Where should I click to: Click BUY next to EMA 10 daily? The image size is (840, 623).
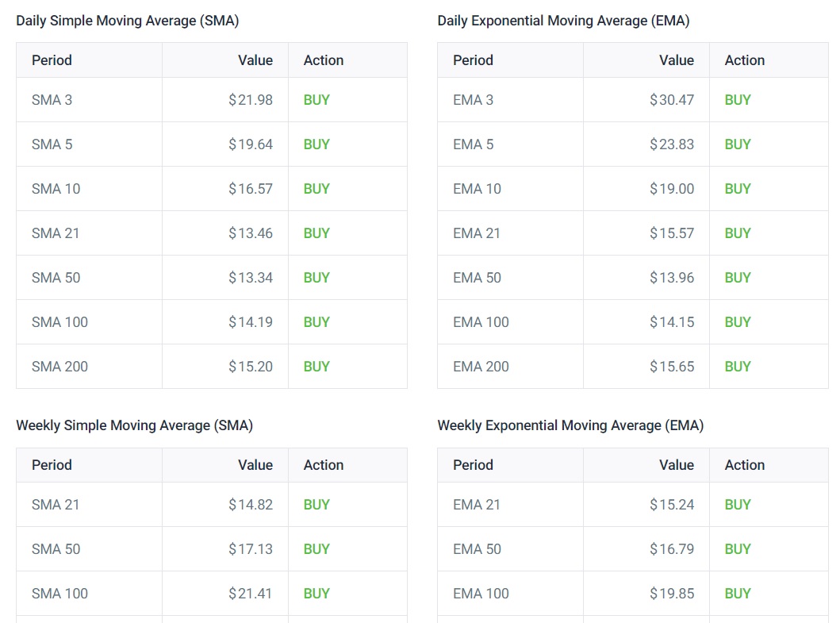[x=737, y=188]
